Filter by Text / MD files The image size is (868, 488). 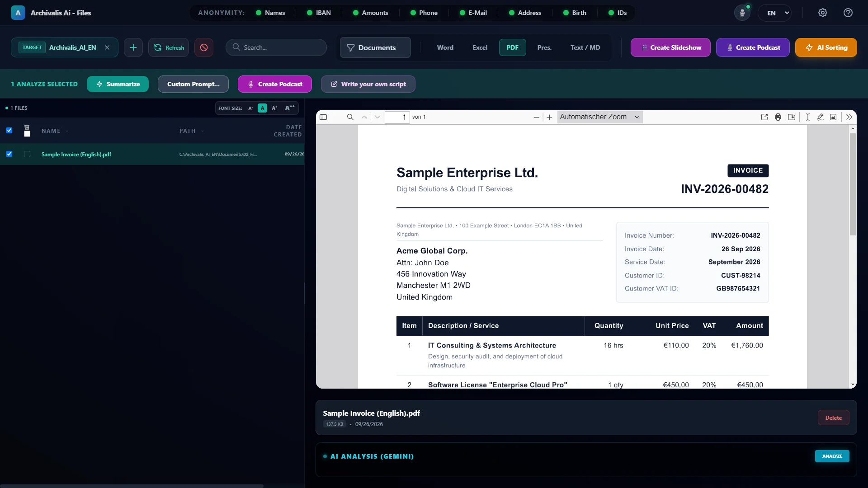click(585, 47)
